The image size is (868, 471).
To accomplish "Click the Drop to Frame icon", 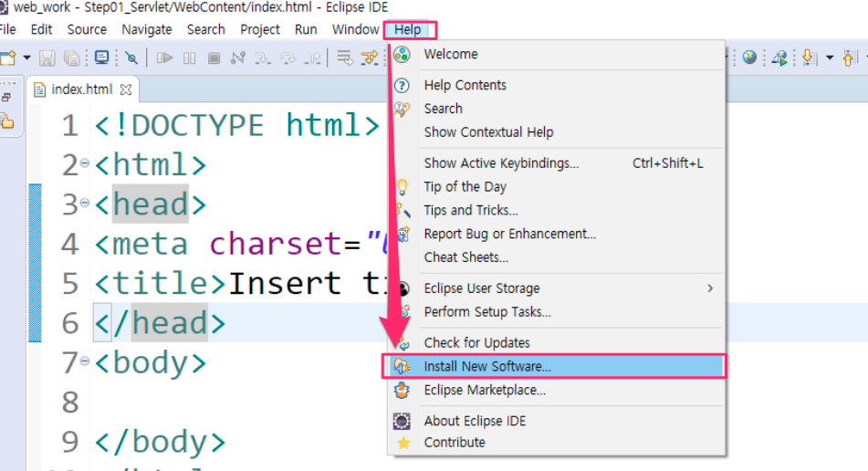I will [x=344, y=58].
